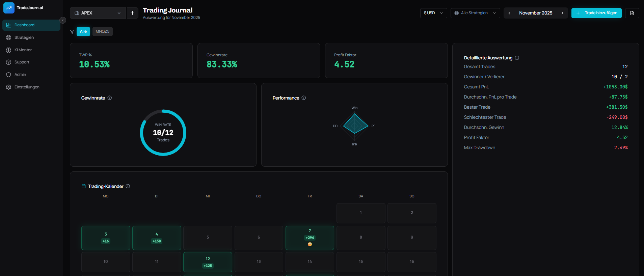The width and height of the screenshot is (644, 276).
Task: Open the USD currency dropdown
Action: tap(433, 13)
